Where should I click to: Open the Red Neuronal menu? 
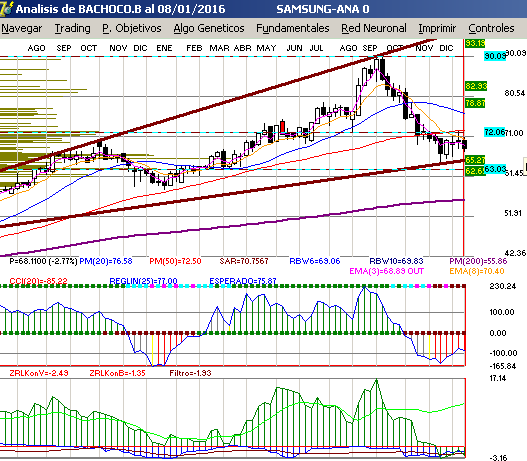pyautogui.click(x=374, y=28)
